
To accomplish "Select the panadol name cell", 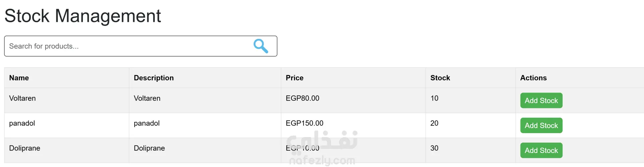I will pos(22,123).
